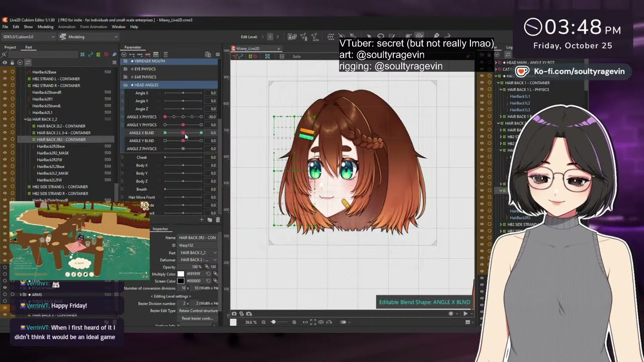Click the zoom out magnifier below canvas
This screenshot has width=644, height=362.
[x=264, y=322]
